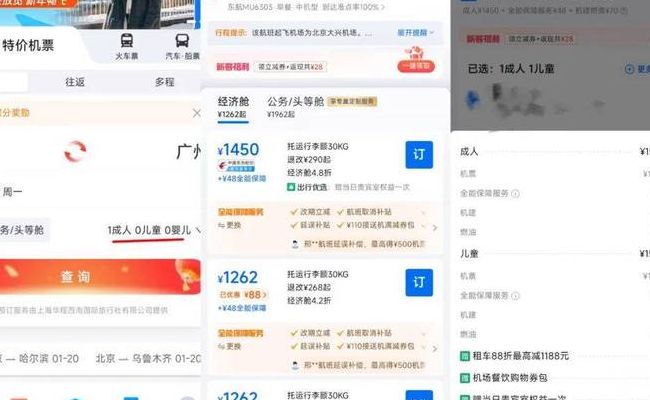The height and width of the screenshot is (400, 650).
Task: Expand the 展开提醒 trip notice
Action: 415,33
